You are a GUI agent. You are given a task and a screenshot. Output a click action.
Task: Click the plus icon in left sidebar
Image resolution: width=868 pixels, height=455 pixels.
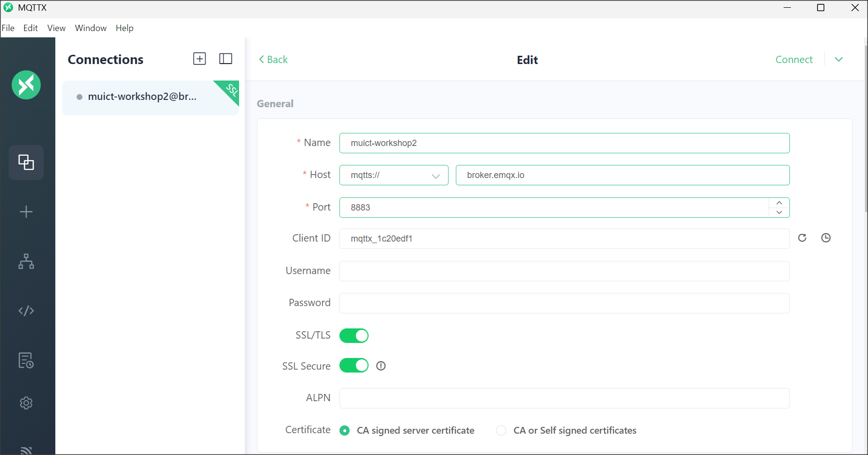coord(26,212)
